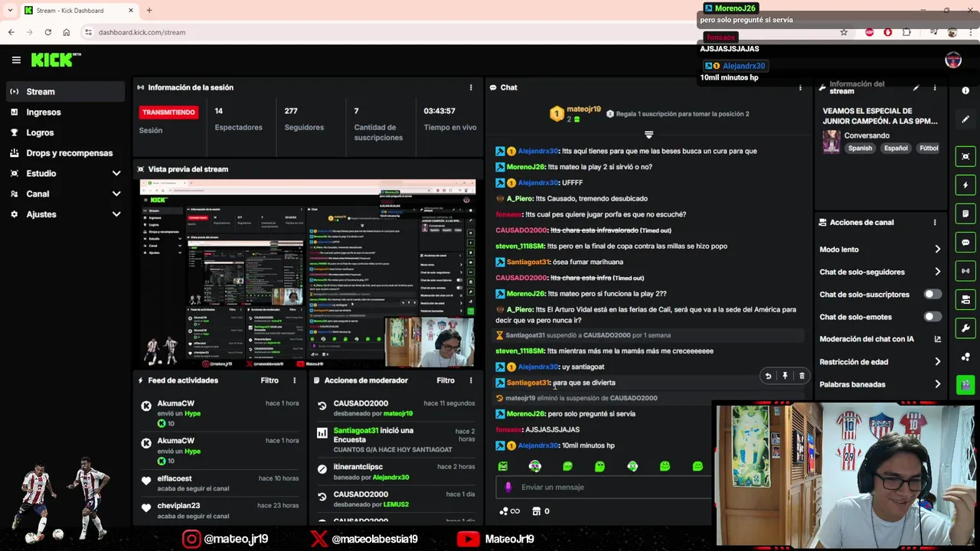
Task: Click the info icon in right toolbar
Action: click(x=965, y=91)
